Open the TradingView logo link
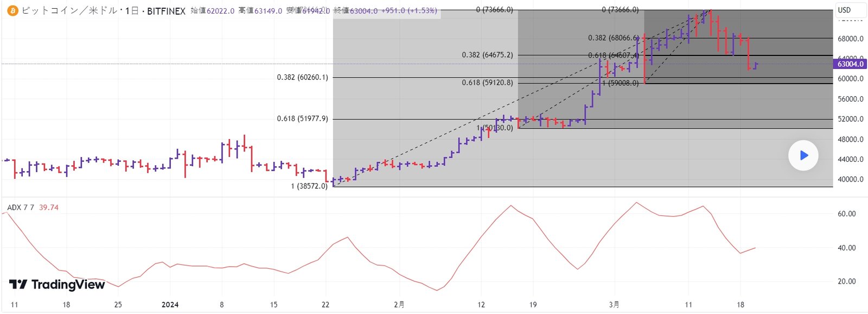The image size is (868, 314). pos(57,285)
